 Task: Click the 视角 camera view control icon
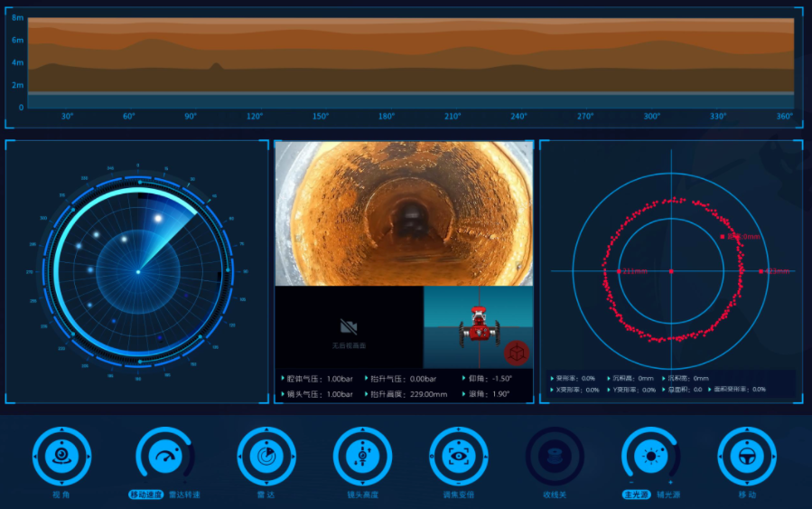(x=61, y=457)
